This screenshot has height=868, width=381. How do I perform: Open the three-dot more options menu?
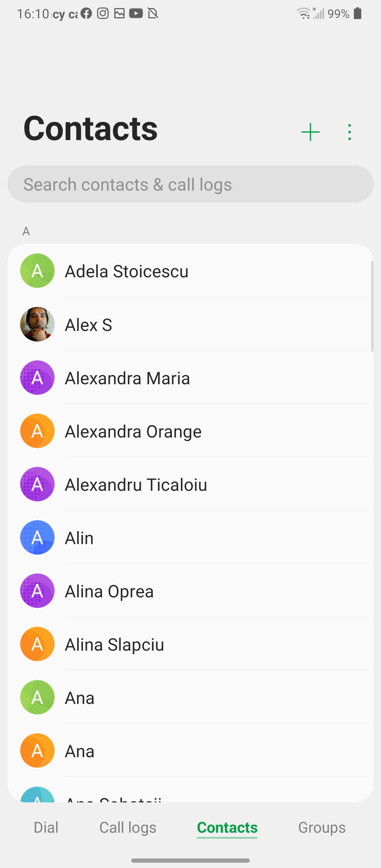[x=349, y=132]
